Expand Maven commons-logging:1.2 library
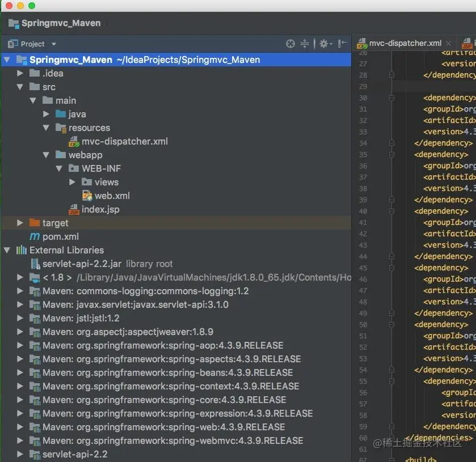 [x=20, y=291]
